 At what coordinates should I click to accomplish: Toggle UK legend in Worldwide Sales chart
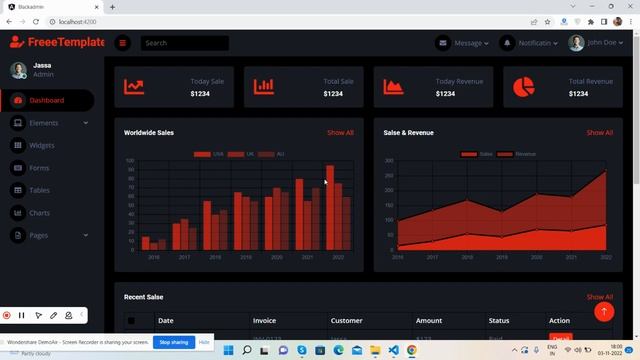[x=241, y=154]
